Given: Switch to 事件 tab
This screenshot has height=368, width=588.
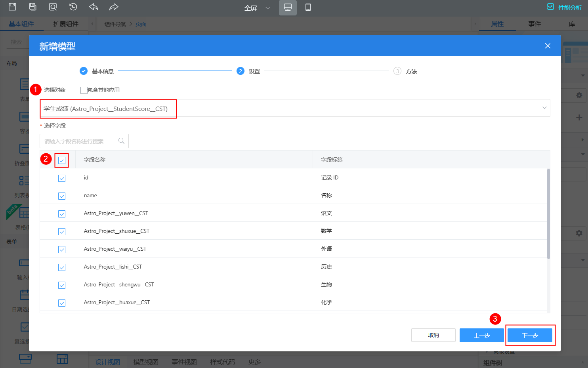Looking at the screenshot, I should click(535, 24).
